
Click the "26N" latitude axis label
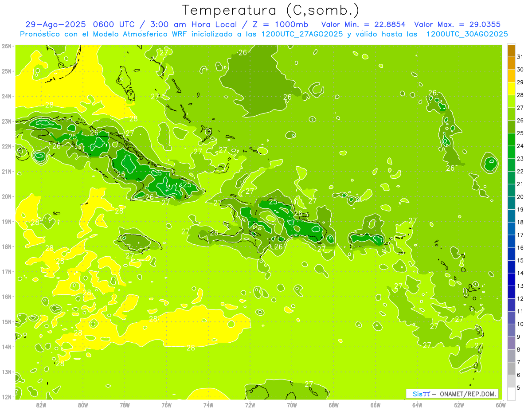pos(6,46)
